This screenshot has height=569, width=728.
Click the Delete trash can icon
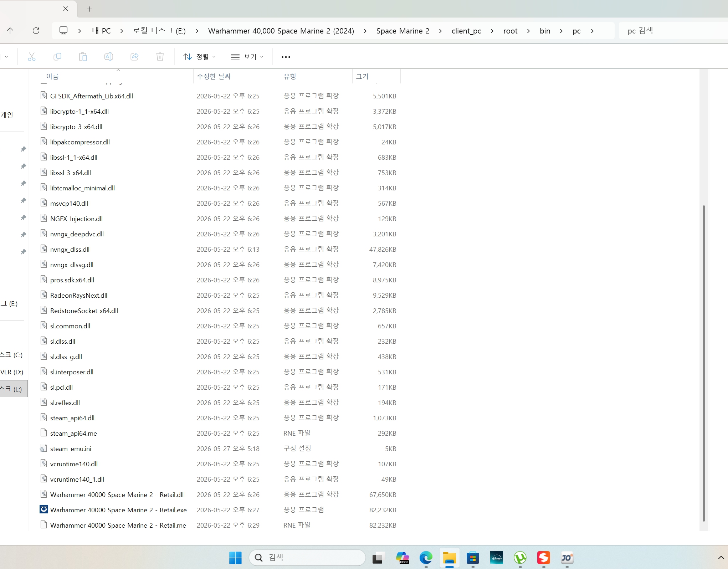[160, 57]
